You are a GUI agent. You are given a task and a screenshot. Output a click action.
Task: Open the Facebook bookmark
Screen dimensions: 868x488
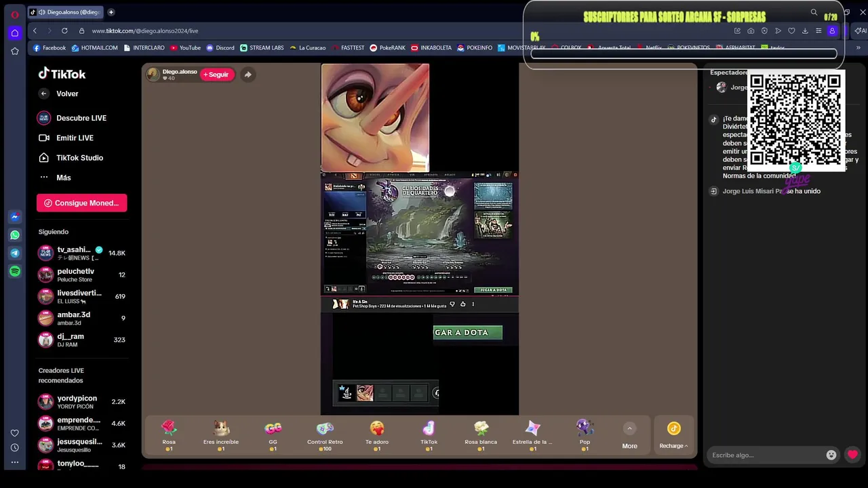click(x=50, y=48)
